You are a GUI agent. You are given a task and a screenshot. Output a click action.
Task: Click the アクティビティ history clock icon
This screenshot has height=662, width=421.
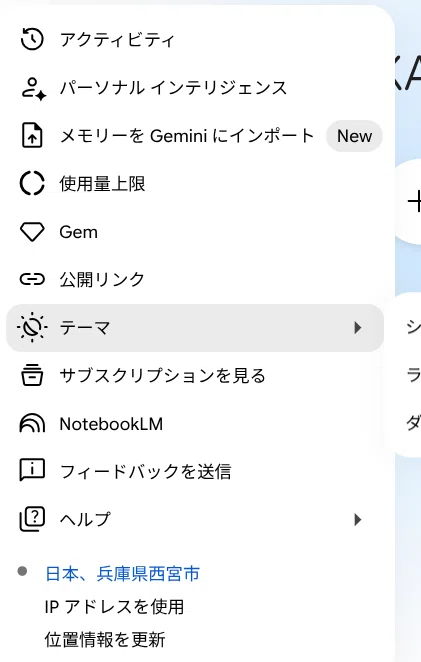click(32, 40)
